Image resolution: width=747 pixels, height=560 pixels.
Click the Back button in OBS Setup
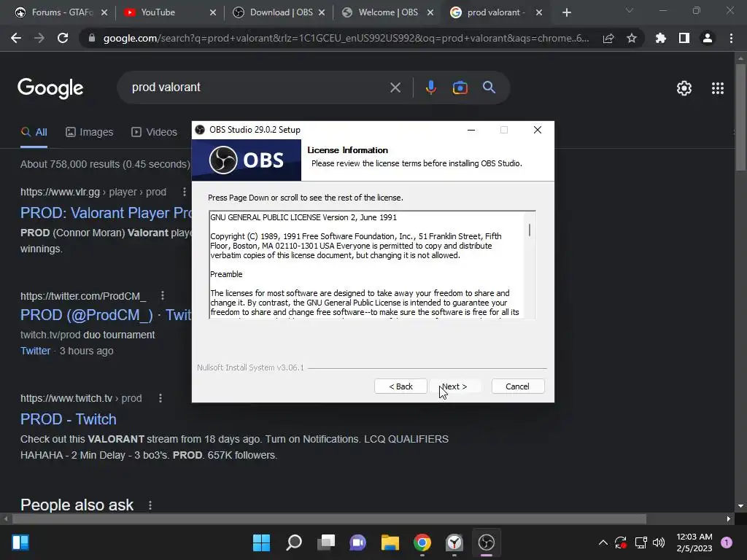[400, 386]
